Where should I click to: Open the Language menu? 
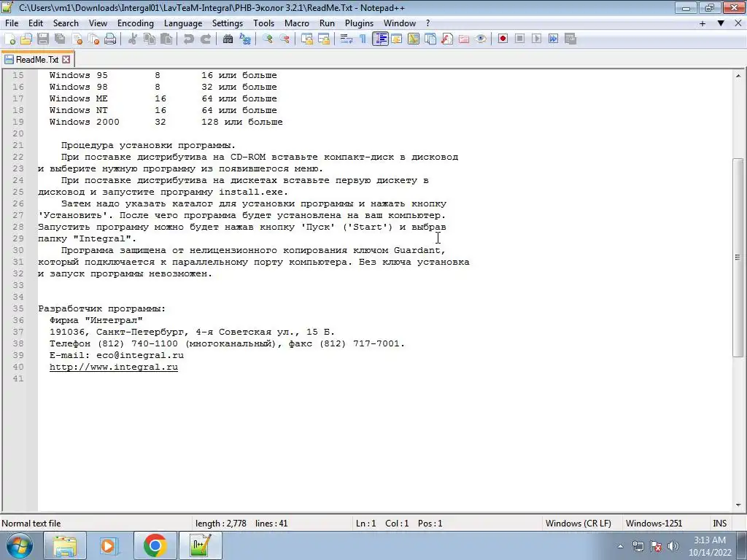point(183,23)
